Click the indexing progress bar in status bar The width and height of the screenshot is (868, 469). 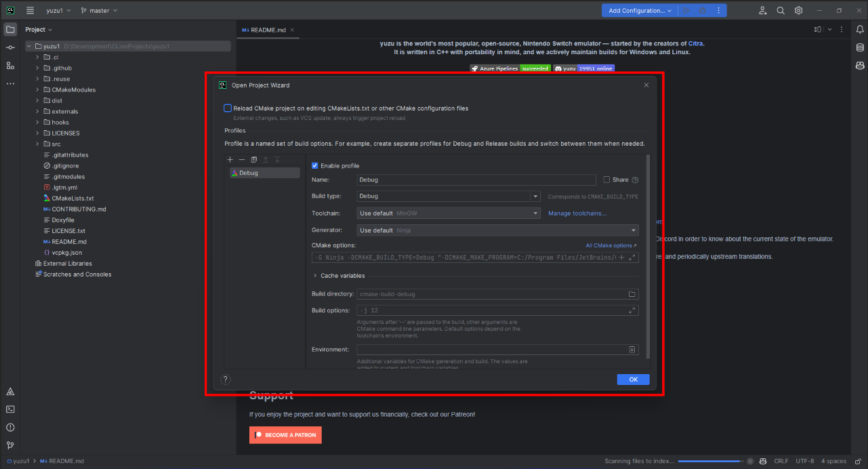click(x=710, y=462)
